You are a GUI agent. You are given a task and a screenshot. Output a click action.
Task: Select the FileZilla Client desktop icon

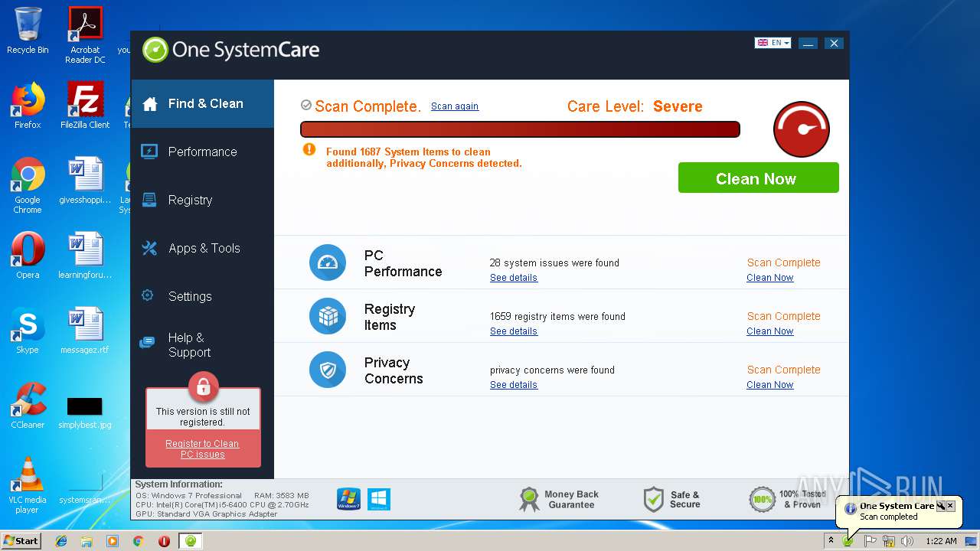click(x=85, y=106)
